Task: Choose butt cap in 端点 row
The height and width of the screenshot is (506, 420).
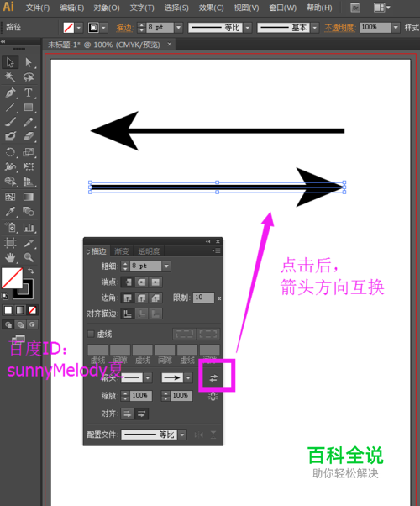Action: [x=128, y=282]
